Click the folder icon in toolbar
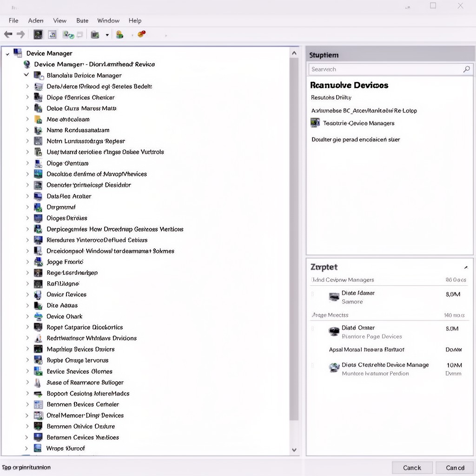This screenshot has width=476, height=476. 95,34
